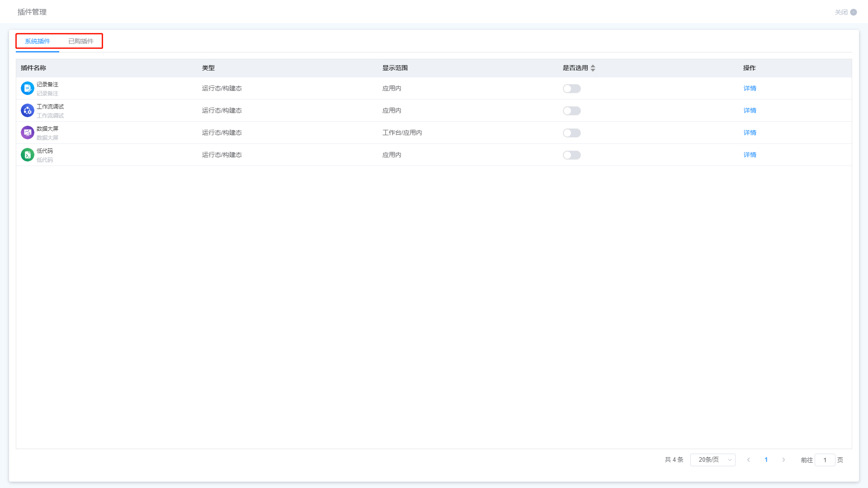Image resolution: width=868 pixels, height=488 pixels.
Task: Click the 数据大屏 plugin name text
Action: coord(47,129)
